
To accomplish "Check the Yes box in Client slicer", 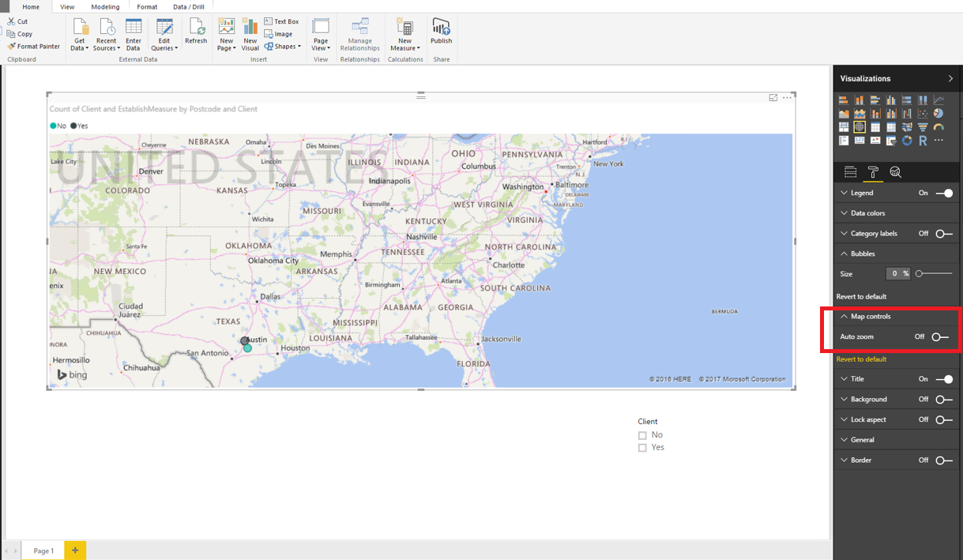I will pyautogui.click(x=642, y=448).
